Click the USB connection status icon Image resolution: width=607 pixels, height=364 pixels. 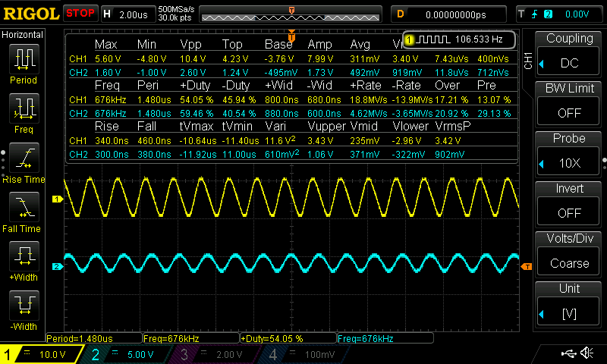pos(568,353)
